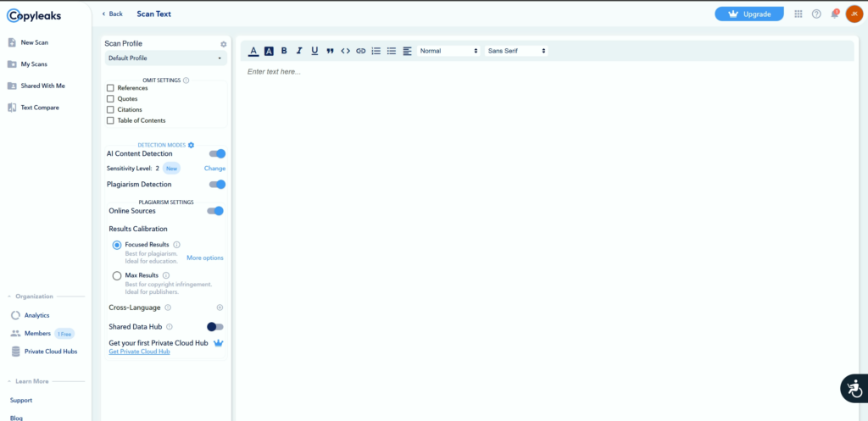Viewport: 868px width, 421px height.
Task: Click the numbered list icon
Action: [376, 51]
